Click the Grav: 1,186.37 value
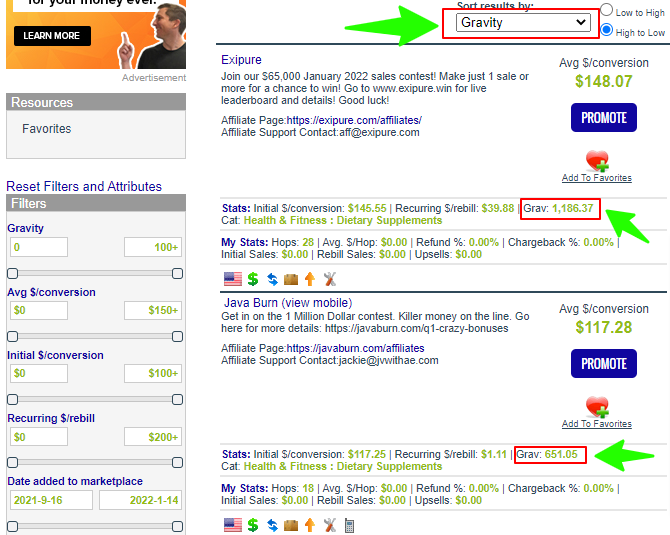The height and width of the screenshot is (535, 670). [558, 209]
